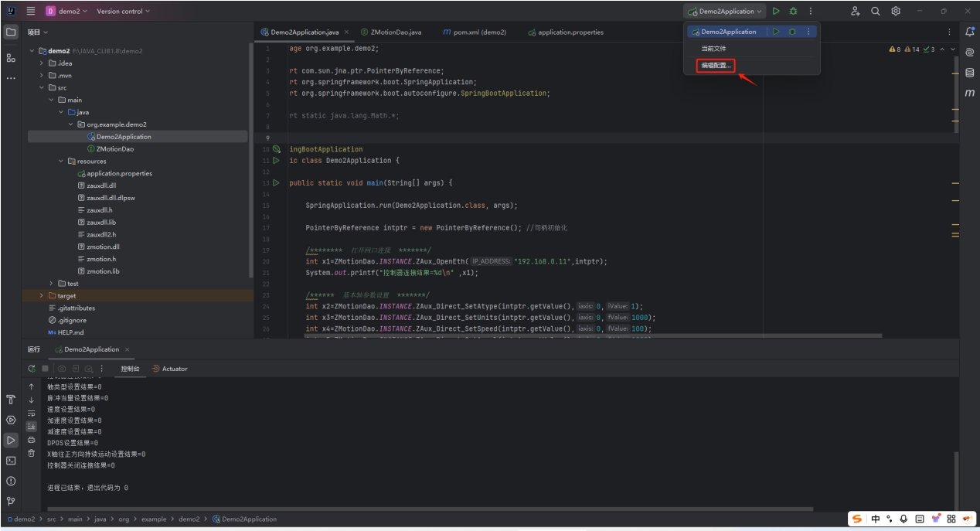Click the thread dump camera icon
The width and height of the screenshot is (980, 531).
[x=62, y=369]
